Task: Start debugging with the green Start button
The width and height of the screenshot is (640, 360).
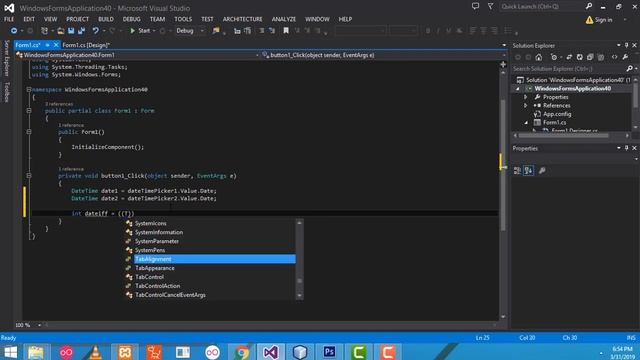Action: [140, 31]
